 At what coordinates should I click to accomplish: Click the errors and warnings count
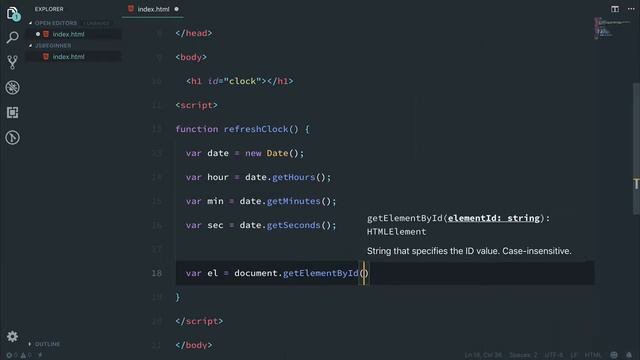tap(19, 355)
